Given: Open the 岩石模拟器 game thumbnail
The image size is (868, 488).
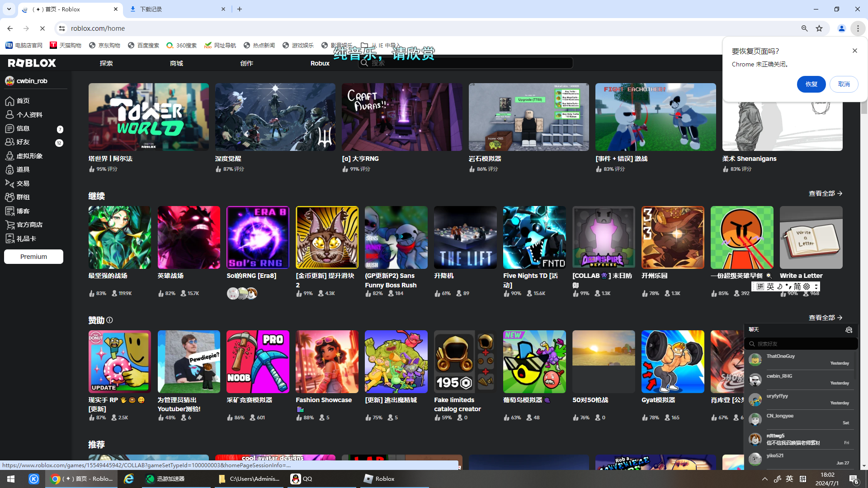Looking at the screenshot, I should pyautogui.click(x=529, y=117).
